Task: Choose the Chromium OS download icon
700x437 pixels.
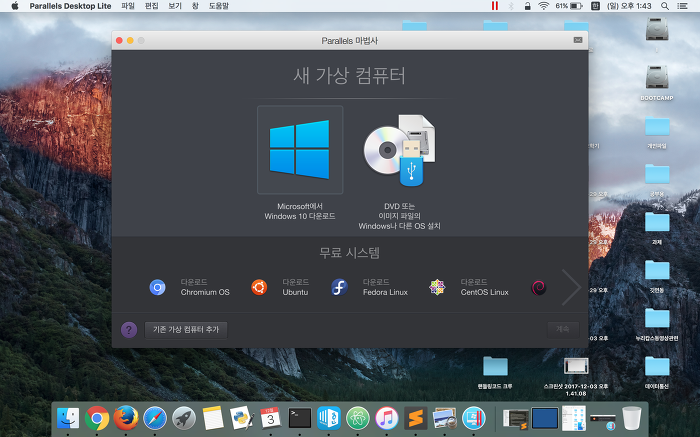Action: pyautogui.click(x=157, y=287)
